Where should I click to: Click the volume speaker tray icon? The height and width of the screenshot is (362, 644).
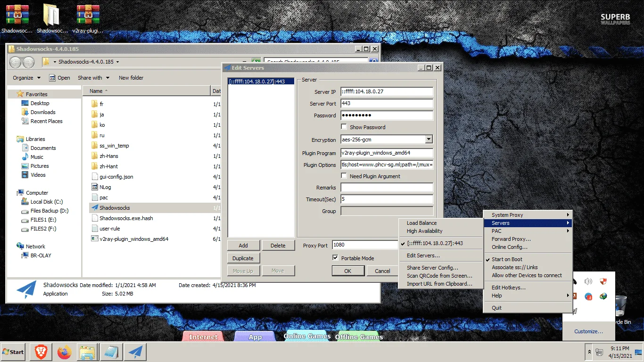click(x=588, y=281)
